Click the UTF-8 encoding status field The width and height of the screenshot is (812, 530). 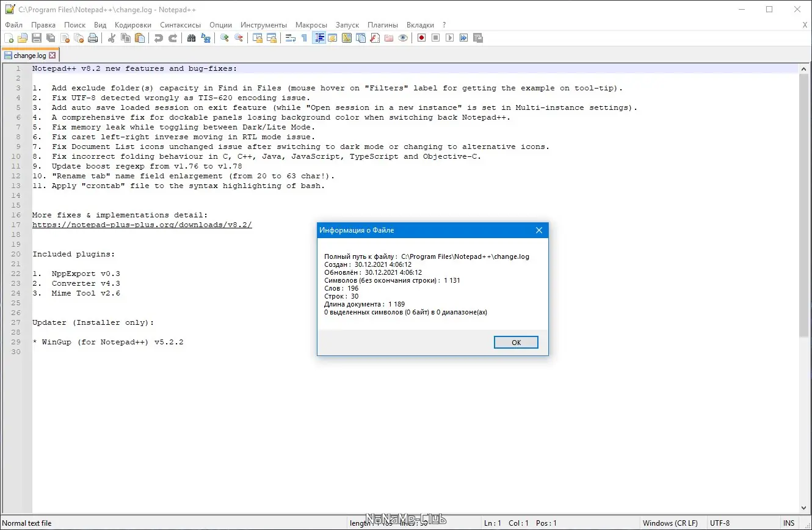(x=719, y=523)
